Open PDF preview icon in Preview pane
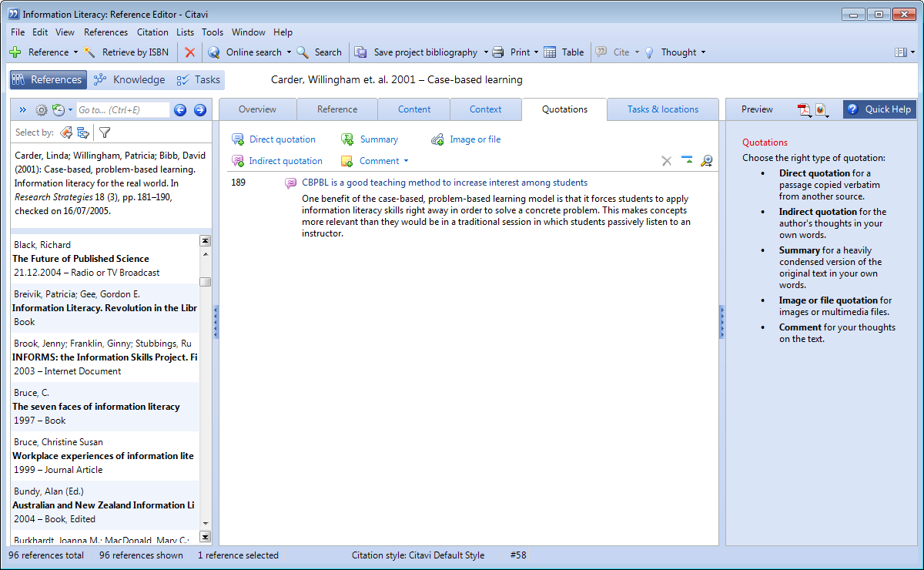This screenshot has width=924, height=570. (804, 109)
